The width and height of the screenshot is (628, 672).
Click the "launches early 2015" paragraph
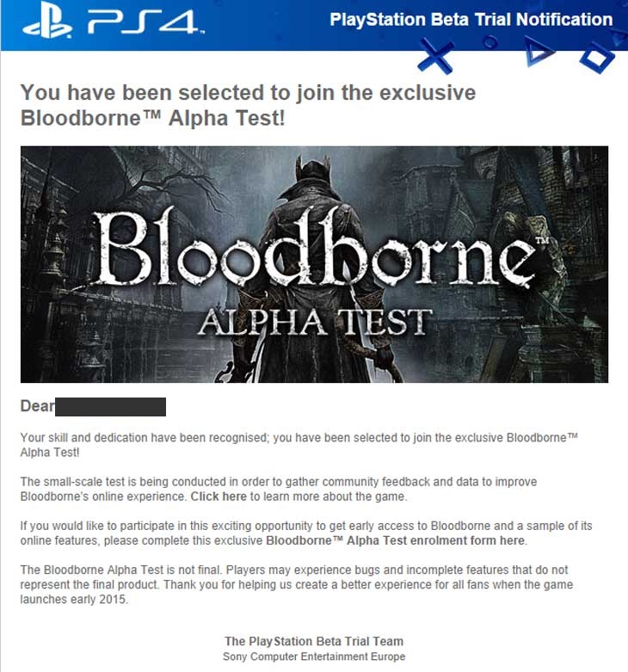pos(297,584)
